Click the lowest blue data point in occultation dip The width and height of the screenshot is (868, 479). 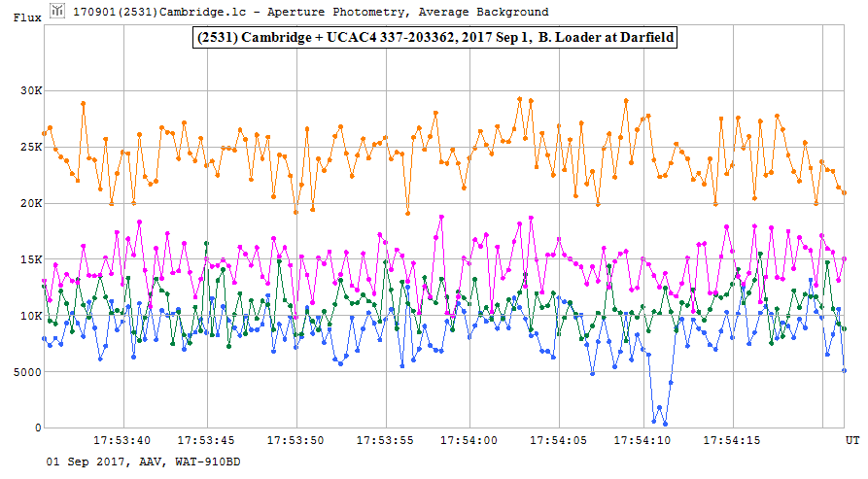(665, 425)
